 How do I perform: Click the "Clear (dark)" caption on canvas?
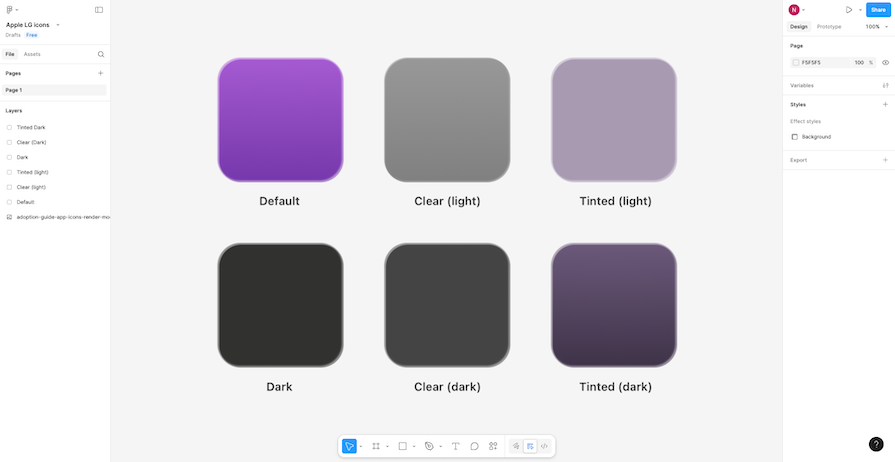447,387
